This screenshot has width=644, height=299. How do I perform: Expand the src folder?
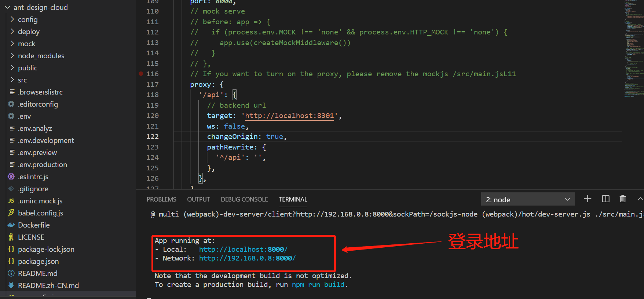tap(12, 80)
